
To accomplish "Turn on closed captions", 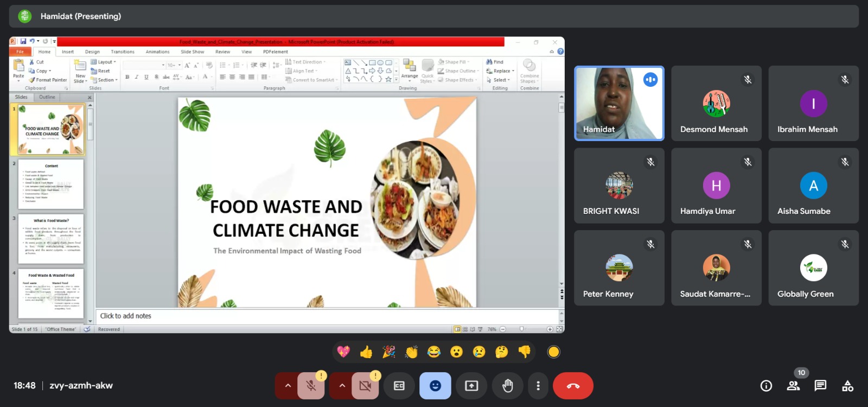I will (x=399, y=386).
